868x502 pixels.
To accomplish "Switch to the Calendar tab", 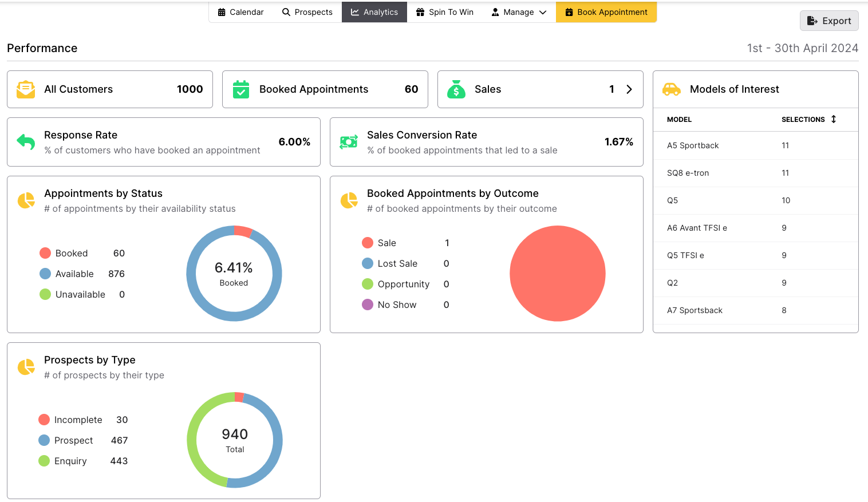I will (240, 12).
